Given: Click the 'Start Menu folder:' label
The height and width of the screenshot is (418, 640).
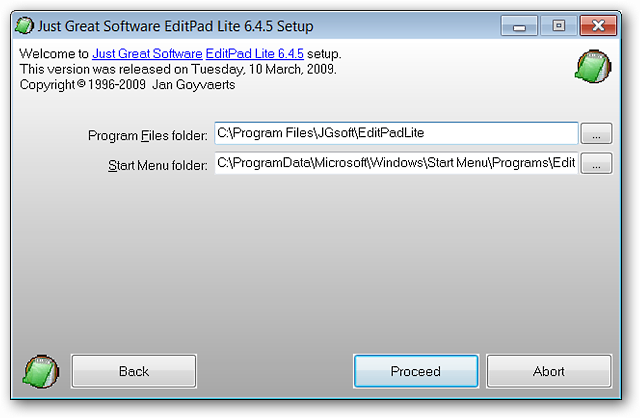Looking at the screenshot, I should [158, 165].
